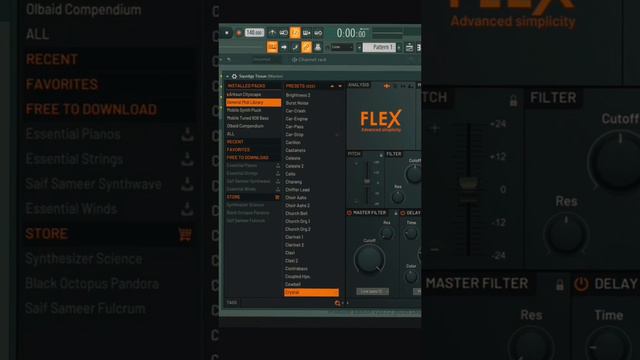This screenshot has width=640, height=360.
Task: Click the orange preset search magnifier icon
Action: click(x=337, y=303)
